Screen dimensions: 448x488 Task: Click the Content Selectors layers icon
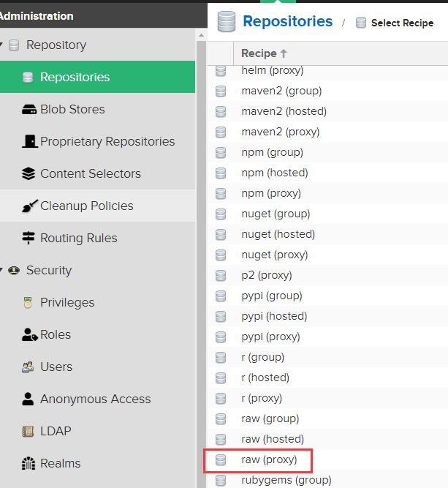coord(29,173)
